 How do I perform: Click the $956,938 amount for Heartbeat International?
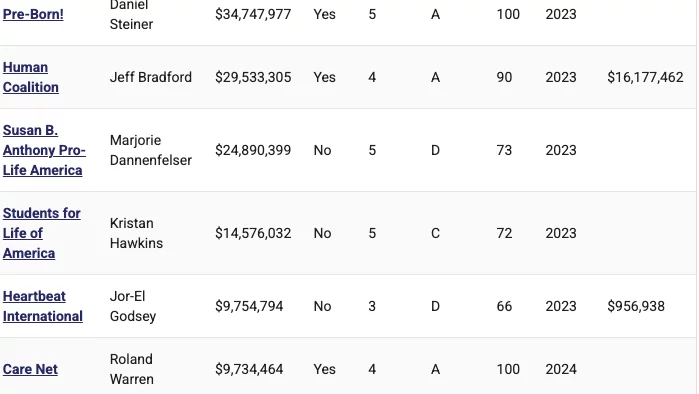[636, 306]
